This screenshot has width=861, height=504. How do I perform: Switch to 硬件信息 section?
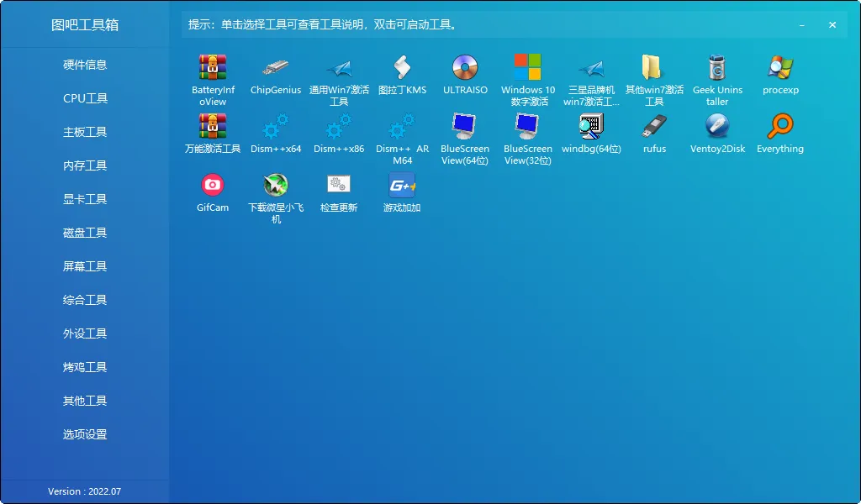pyautogui.click(x=84, y=65)
